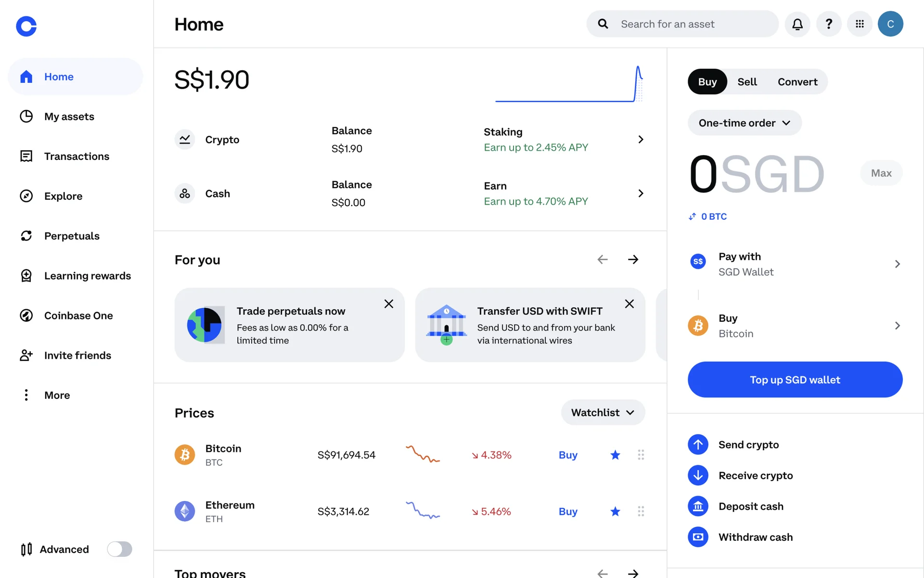Screen dimensions: 924x578
Task: Dismiss the Trade perpetuals now card
Action: click(389, 304)
